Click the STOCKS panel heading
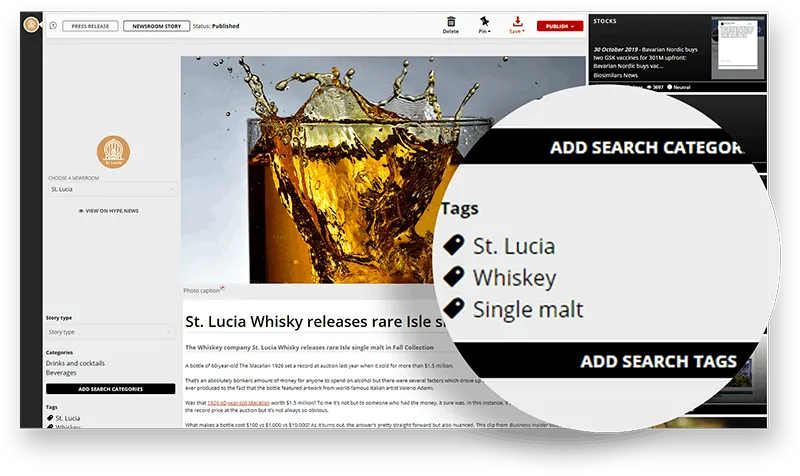This screenshot has width=800, height=476. (605, 21)
